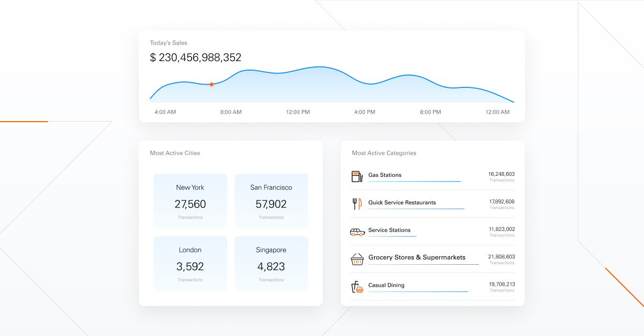The width and height of the screenshot is (644, 336).
Task: Open the New York transactions card
Action: point(190,201)
